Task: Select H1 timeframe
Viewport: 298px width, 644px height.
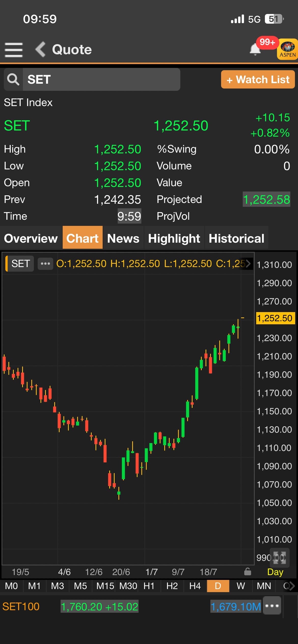Action: [149, 586]
